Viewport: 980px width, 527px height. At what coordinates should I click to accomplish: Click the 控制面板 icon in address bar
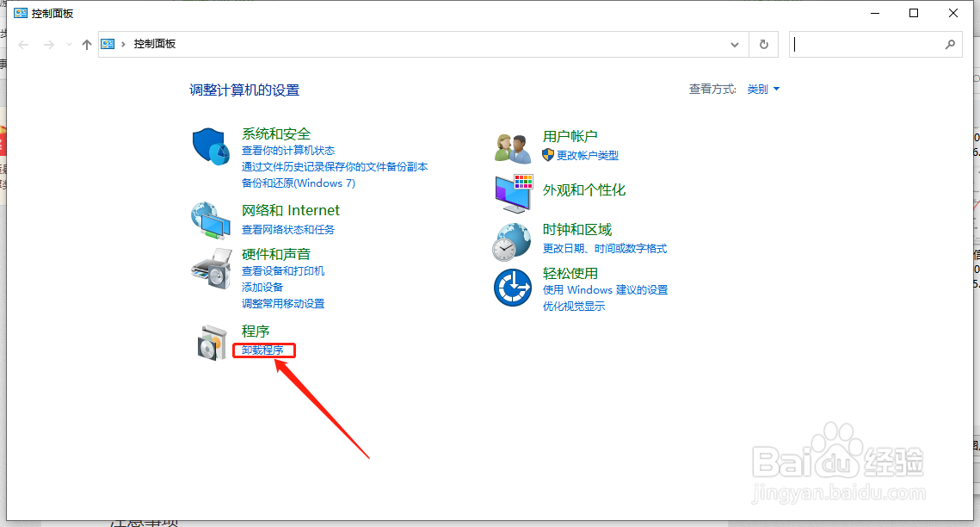pyautogui.click(x=107, y=43)
